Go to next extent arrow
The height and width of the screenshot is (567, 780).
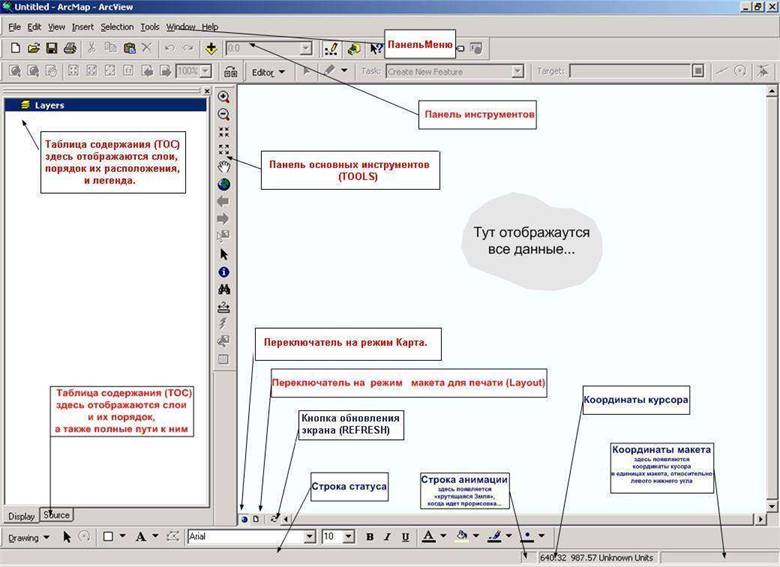tap(223, 219)
